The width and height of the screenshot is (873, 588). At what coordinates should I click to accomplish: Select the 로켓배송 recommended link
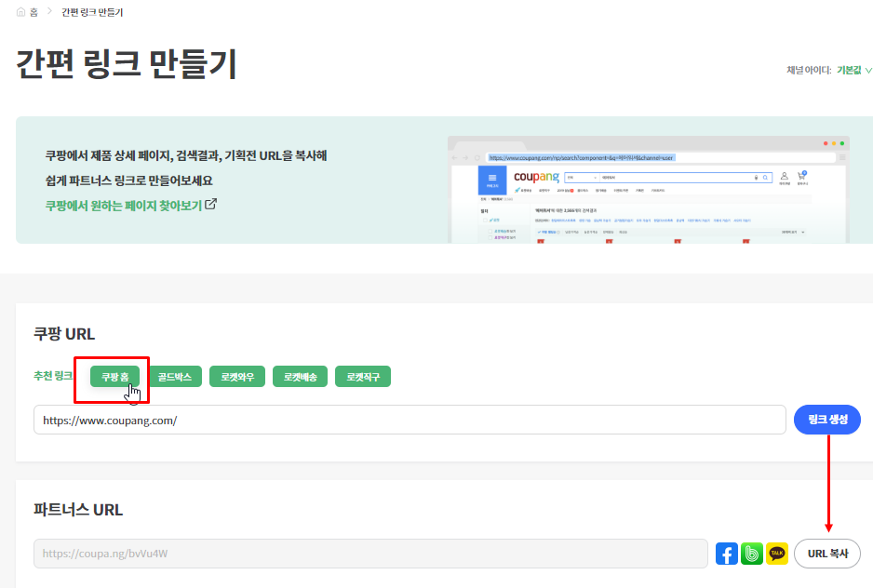300,377
